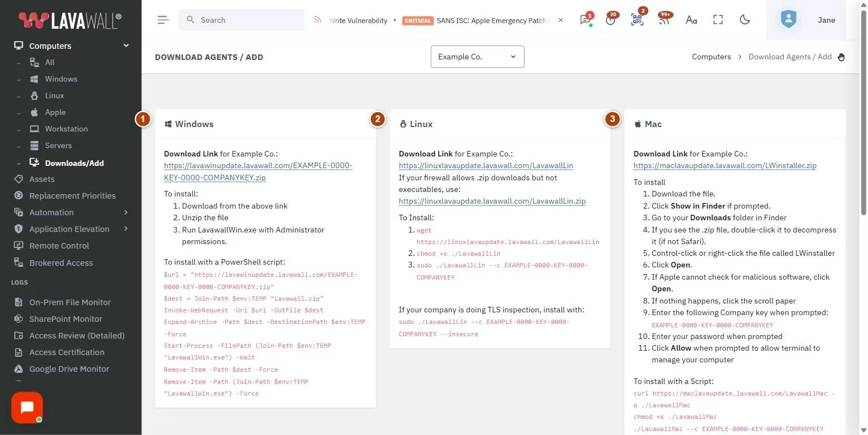Screen dimensions: 868x435
Task: Toggle the sidebar with the hamburger menu icon
Action: (x=163, y=20)
